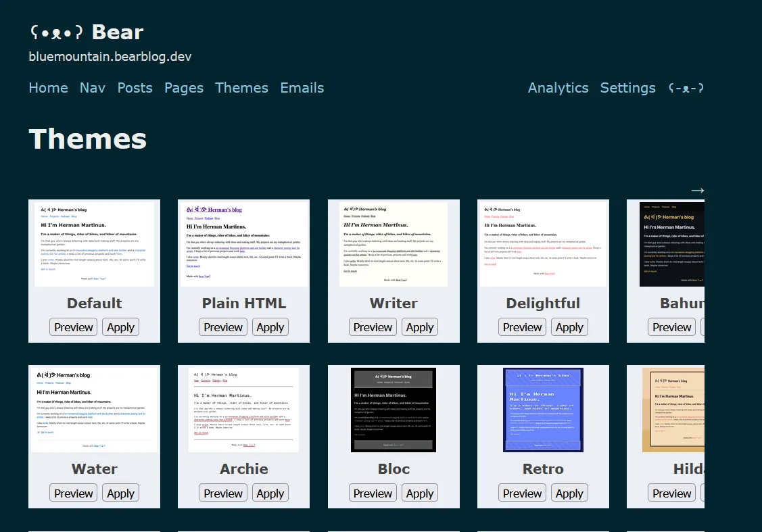Image resolution: width=762 pixels, height=532 pixels.
Task: Click the Retro theme name label
Action: (x=544, y=469)
